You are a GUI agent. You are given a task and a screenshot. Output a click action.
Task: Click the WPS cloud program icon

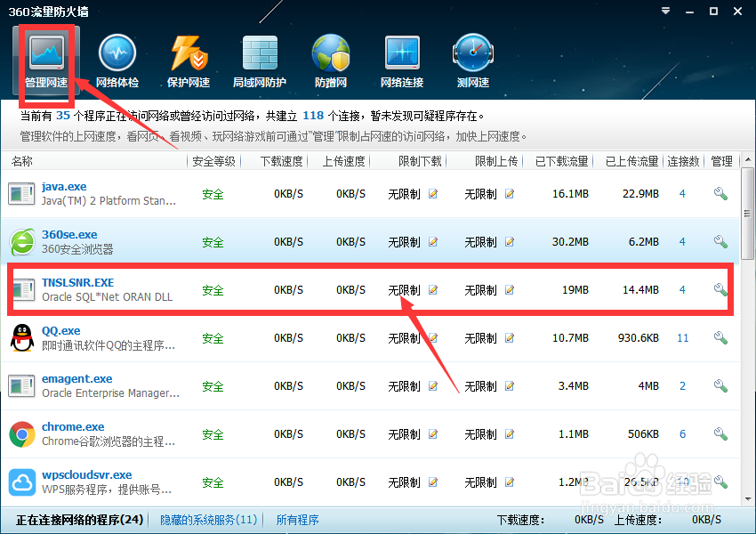pyautogui.click(x=22, y=481)
